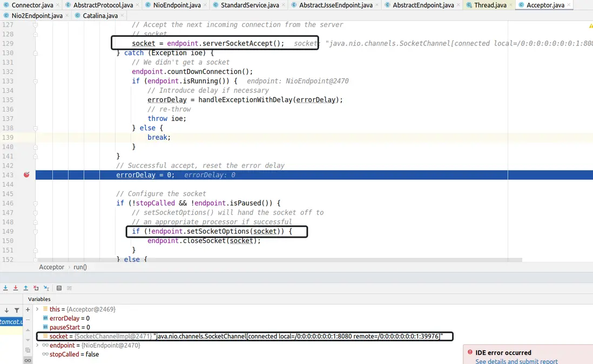Toggle the fold marker at line 141
This screenshot has height=364, width=593.
coord(35,156)
